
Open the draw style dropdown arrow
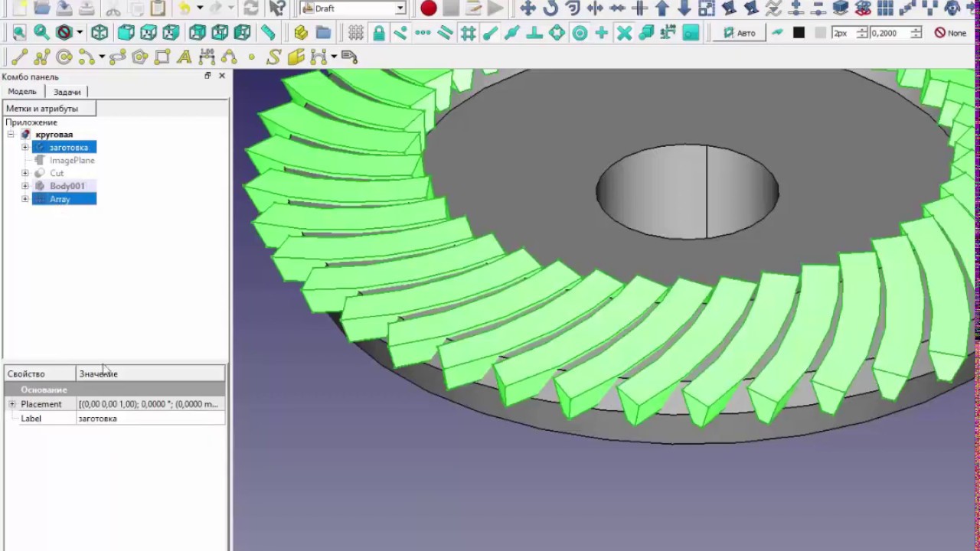pos(79,33)
